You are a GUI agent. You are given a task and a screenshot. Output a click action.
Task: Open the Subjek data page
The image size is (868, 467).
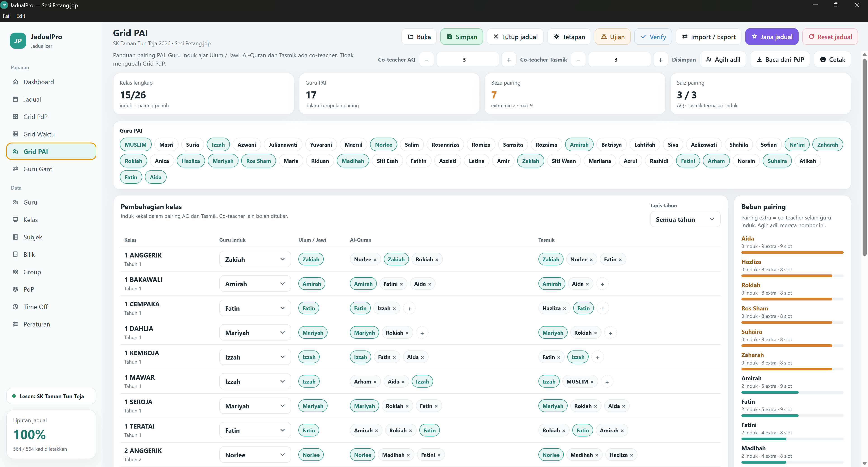pos(51,237)
